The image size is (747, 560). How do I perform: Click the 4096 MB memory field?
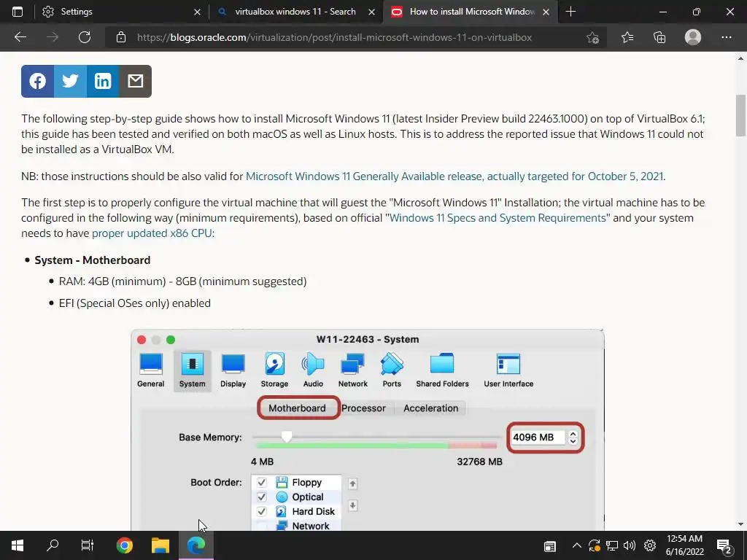coord(538,437)
